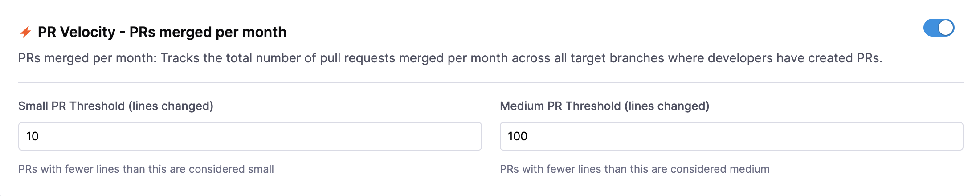980x196 pixels.
Task: Click the orange lightning bolt icon
Action: pos(25,32)
